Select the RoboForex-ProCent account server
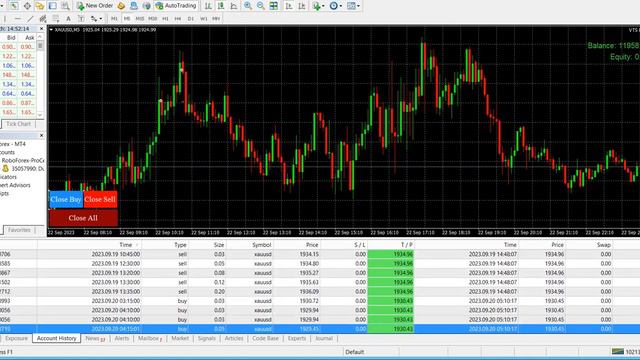The height and width of the screenshot is (360, 640). (23, 160)
